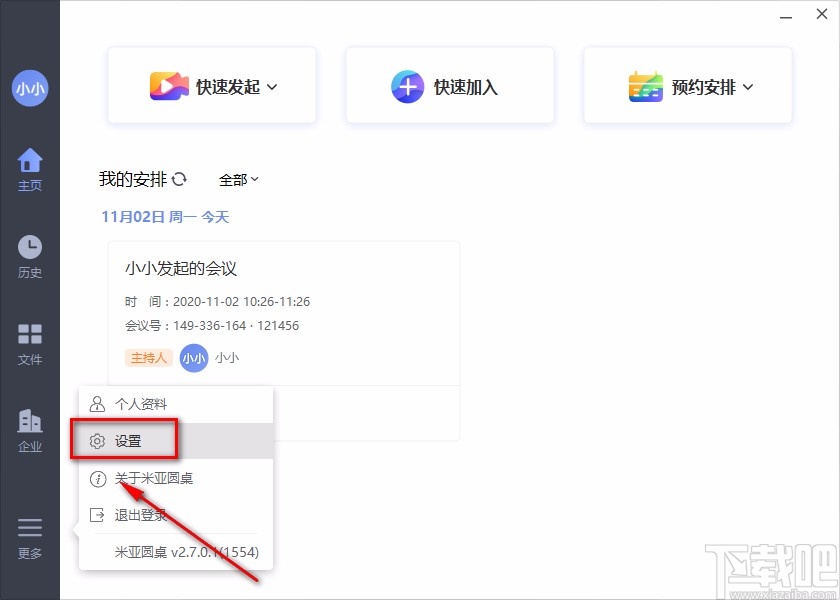The image size is (840, 600).
Task: Select 设置 from the popup menu
Action: (130, 440)
